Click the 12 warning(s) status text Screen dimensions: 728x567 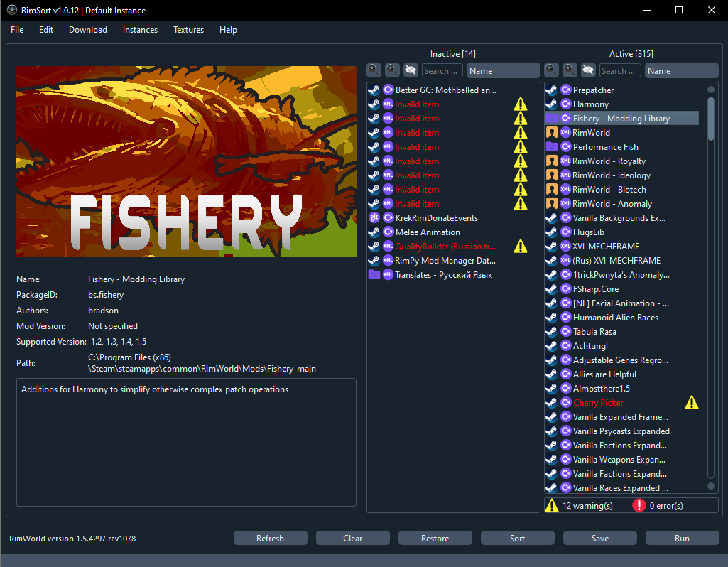coord(587,506)
